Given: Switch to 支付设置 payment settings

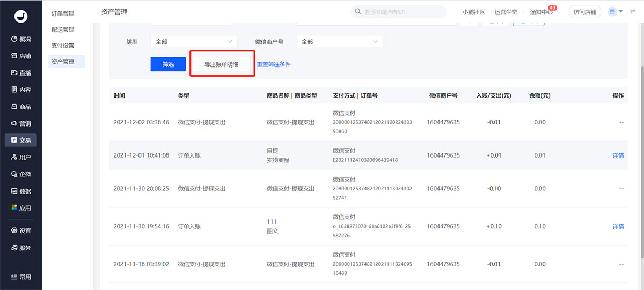Looking at the screenshot, I should 63,46.
